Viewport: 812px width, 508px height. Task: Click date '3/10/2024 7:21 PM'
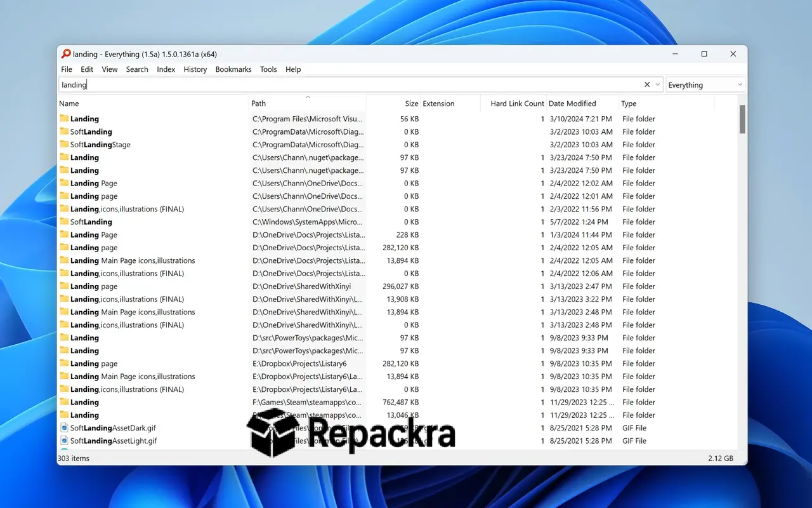[580, 119]
